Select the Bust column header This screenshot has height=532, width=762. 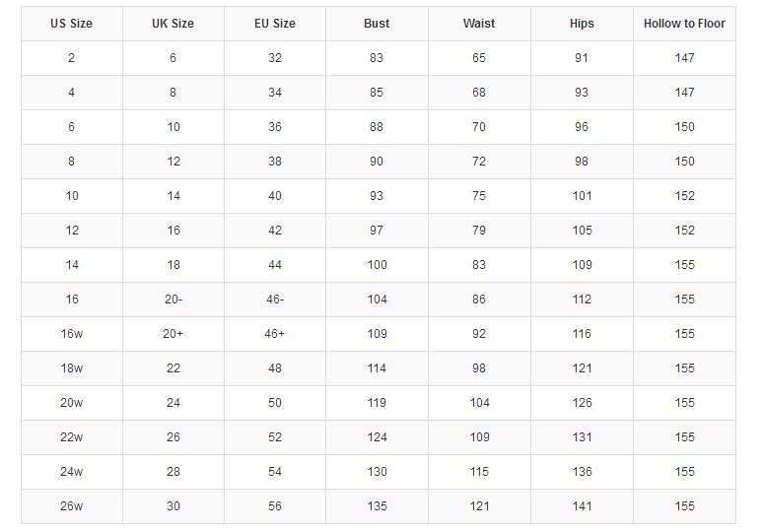[377, 24]
